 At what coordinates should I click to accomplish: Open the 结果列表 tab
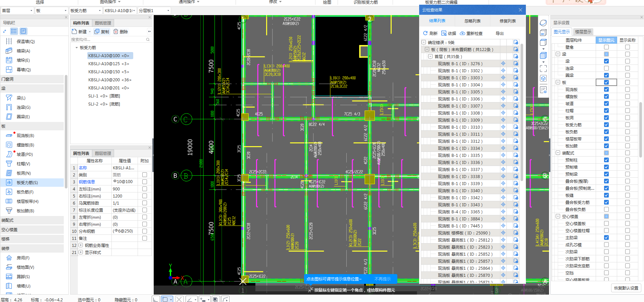point(437,21)
